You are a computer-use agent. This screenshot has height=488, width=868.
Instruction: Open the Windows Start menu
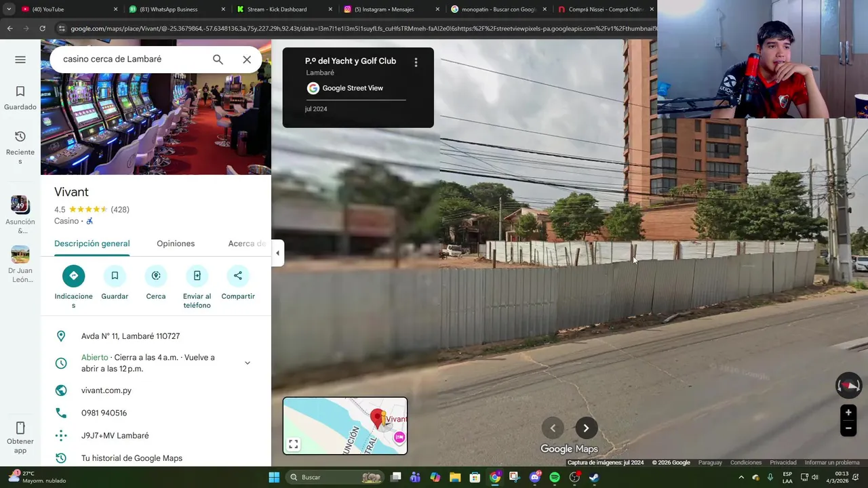274,477
